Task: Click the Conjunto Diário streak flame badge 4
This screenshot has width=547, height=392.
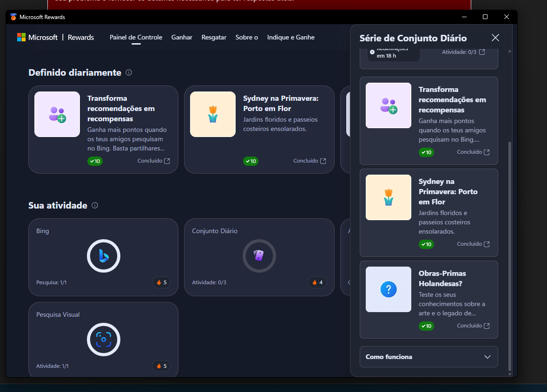Action: 317,282
